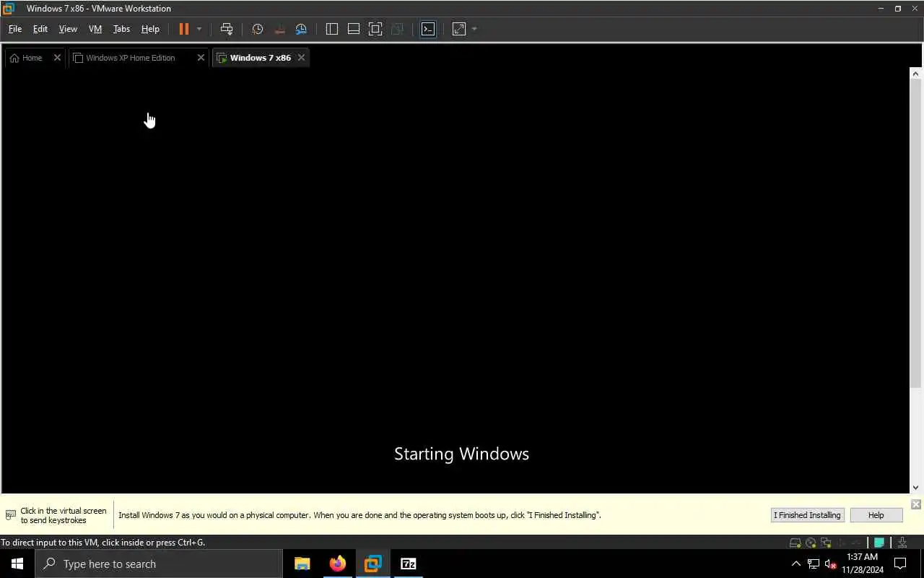Image resolution: width=924 pixels, height=578 pixels.
Task: Switch to Unity mode
Action: pyautogui.click(x=397, y=29)
